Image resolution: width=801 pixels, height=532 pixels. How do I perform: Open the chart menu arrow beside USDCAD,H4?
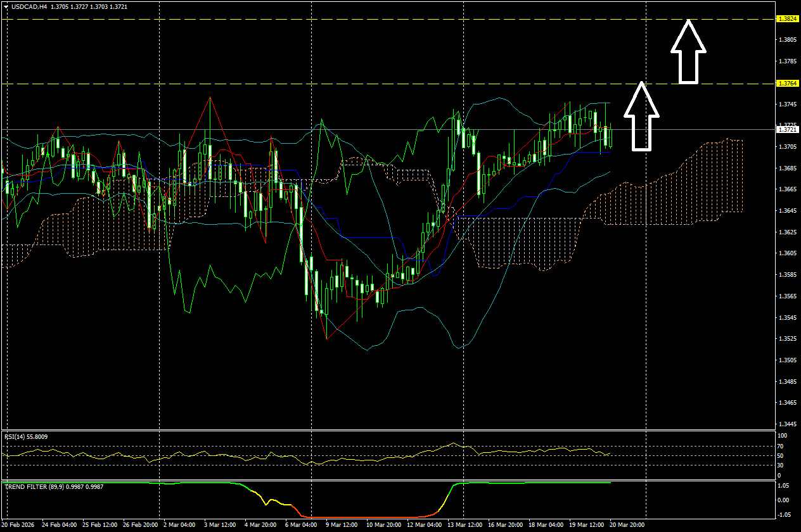coord(6,6)
